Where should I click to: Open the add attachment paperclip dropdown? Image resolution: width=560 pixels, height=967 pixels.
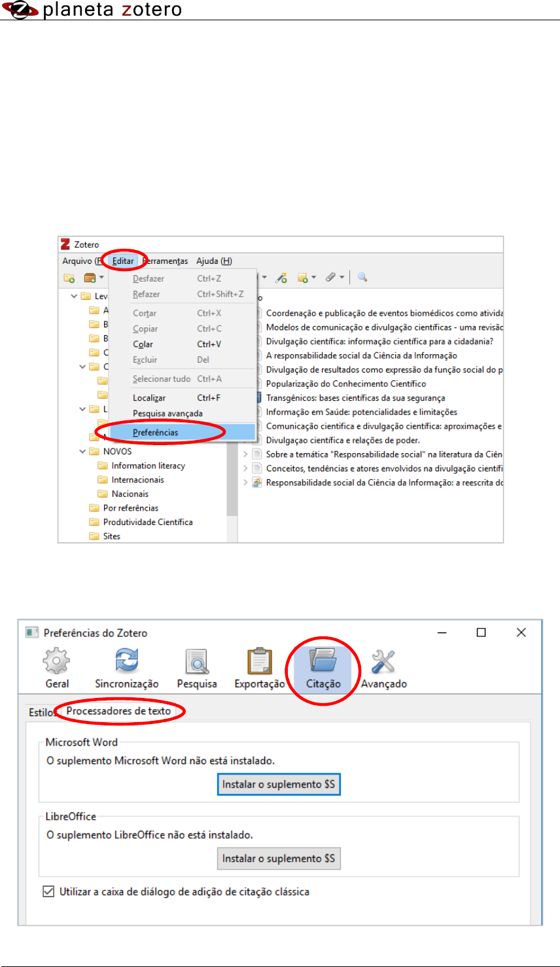pyautogui.click(x=335, y=278)
